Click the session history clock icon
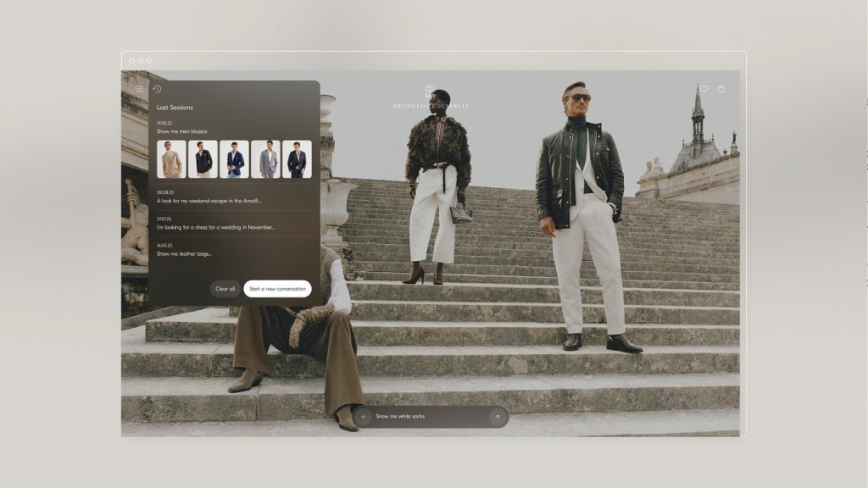The height and width of the screenshot is (488, 868). pos(157,89)
